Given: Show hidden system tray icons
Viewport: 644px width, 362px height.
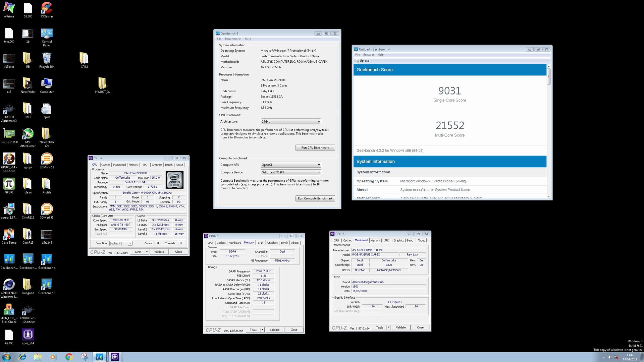Looking at the screenshot, I should [604, 357].
